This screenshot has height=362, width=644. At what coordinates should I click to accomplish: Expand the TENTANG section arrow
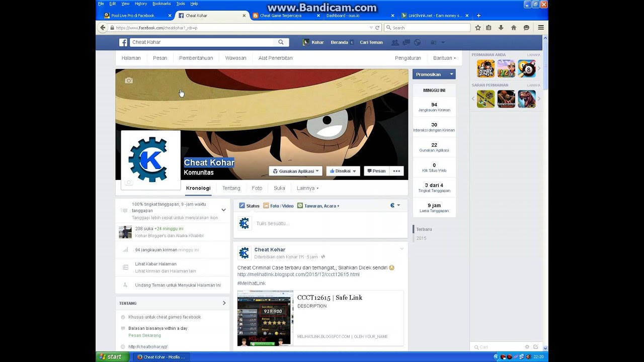coord(224,303)
